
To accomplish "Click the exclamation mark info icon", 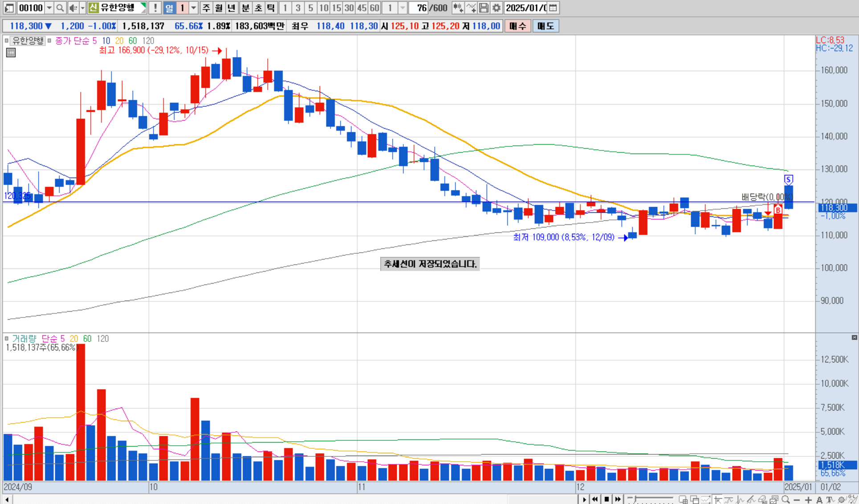I will (155, 8).
